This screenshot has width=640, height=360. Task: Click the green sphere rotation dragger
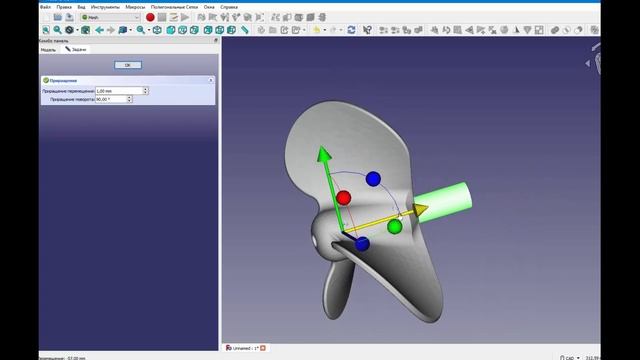(395, 227)
